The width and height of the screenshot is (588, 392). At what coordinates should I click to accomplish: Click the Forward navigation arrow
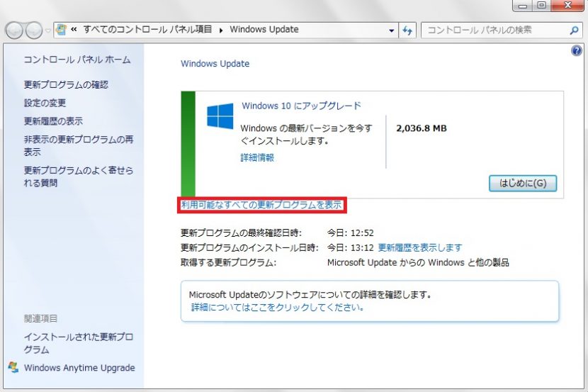coord(34,30)
